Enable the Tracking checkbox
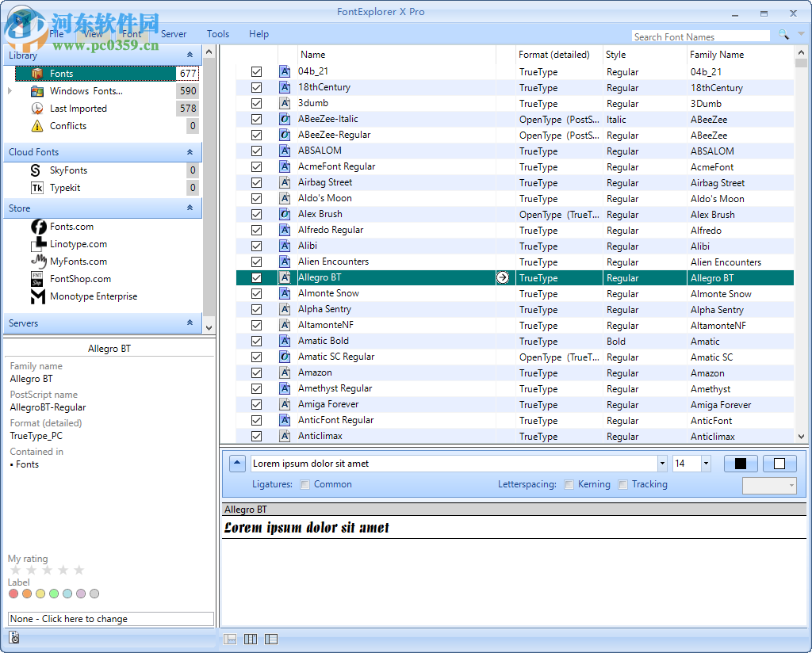Screen dimensions: 812x653 coord(623,484)
